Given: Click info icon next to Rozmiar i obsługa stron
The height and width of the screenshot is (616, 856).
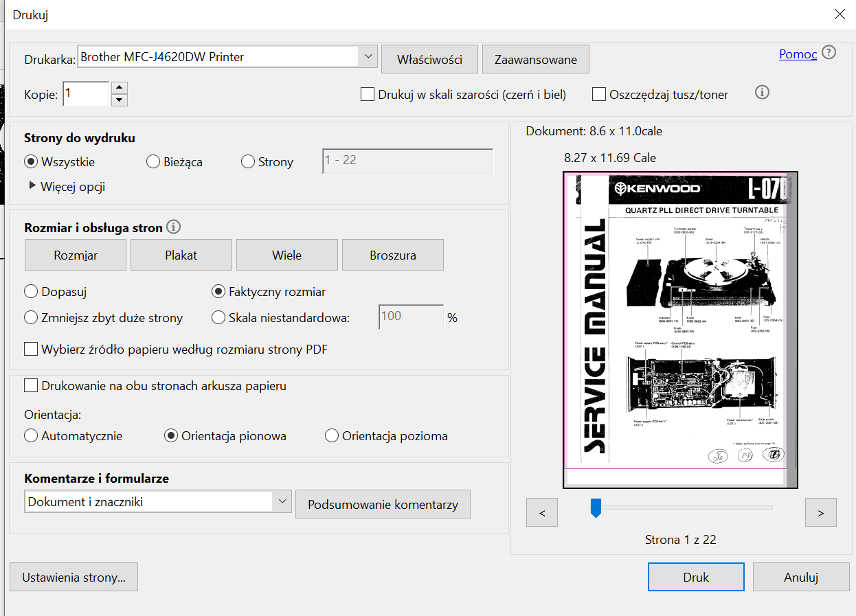Looking at the screenshot, I should (x=174, y=227).
